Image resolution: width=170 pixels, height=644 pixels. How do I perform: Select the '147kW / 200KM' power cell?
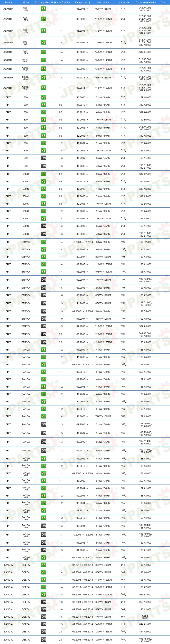tap(103, 595)
